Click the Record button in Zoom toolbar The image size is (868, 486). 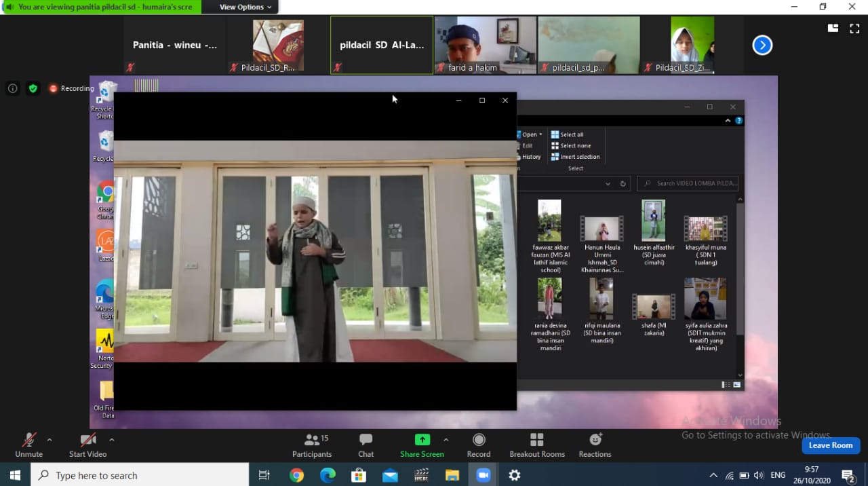click(479, 445)
